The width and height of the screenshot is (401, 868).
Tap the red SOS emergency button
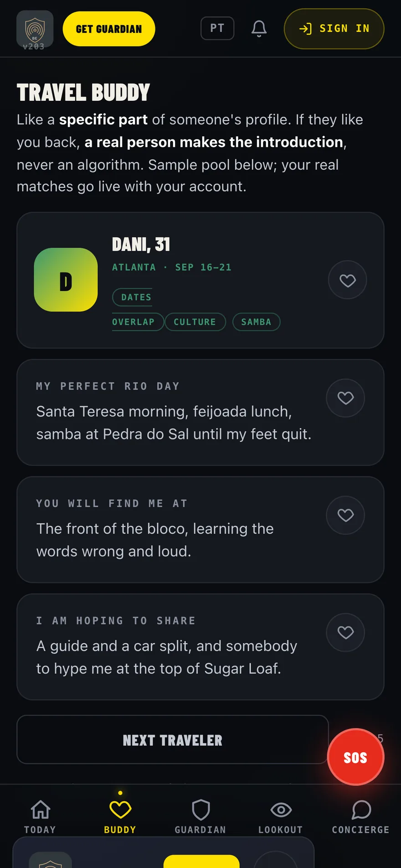[x=355, y=757]
